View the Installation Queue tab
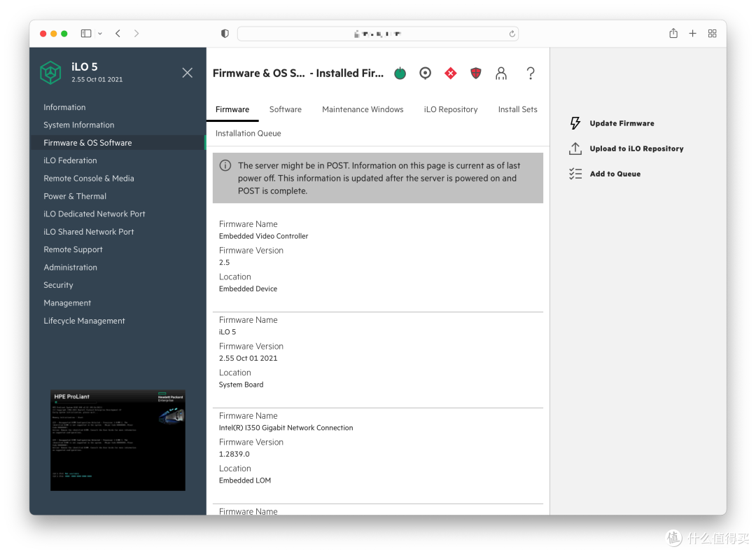This screenshot has width=756, height=554. click(x=249, y=133)
